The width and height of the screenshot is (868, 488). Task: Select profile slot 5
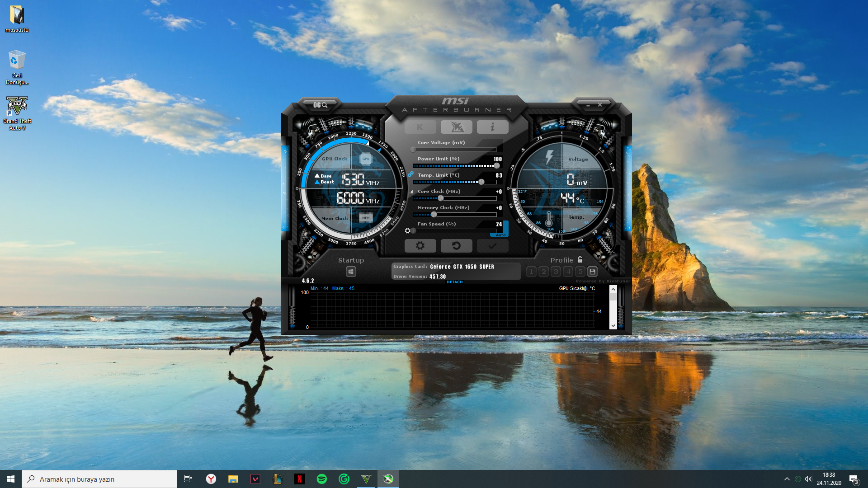(x=580, y=272)
